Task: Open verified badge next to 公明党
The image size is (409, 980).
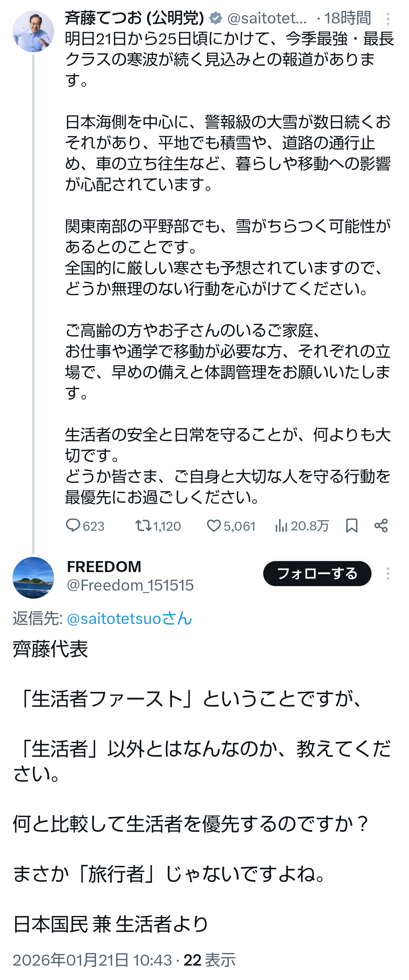Action: click(215, 18)
